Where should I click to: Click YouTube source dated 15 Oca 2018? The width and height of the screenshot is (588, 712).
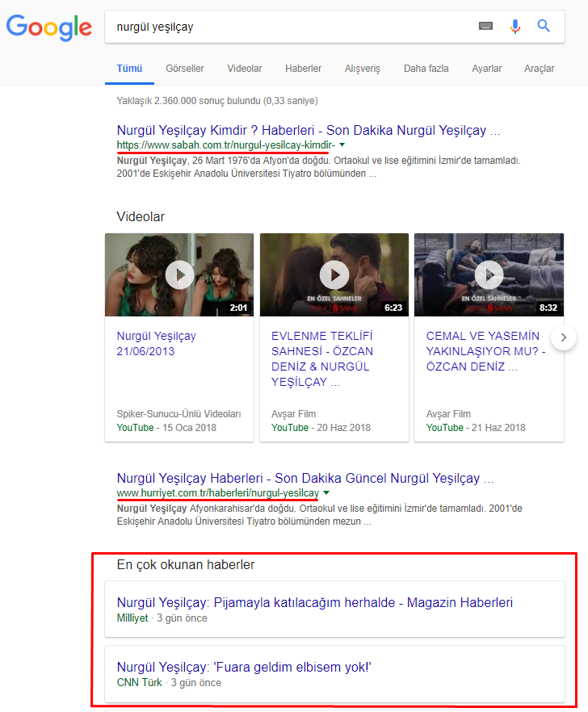[x=135, y=427]
